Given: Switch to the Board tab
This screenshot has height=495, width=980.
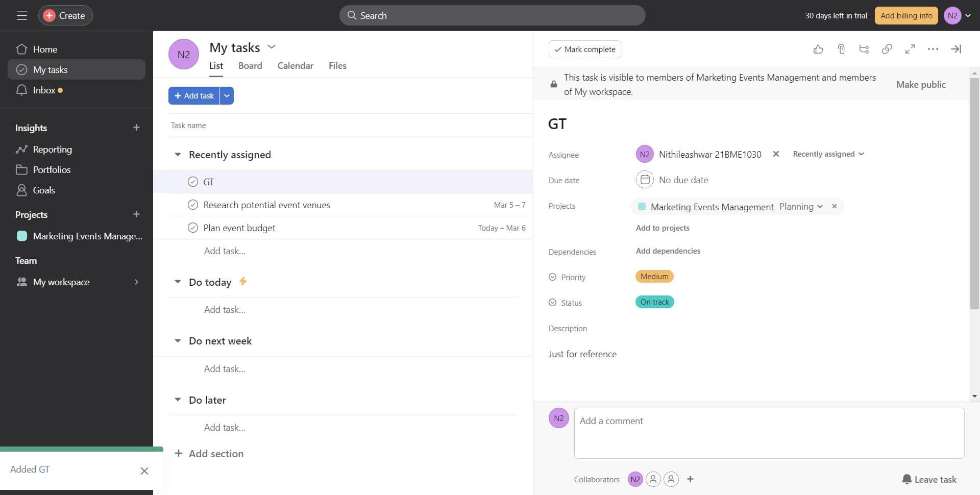Looking at the screenshot, I should click(x=250, y=66).
